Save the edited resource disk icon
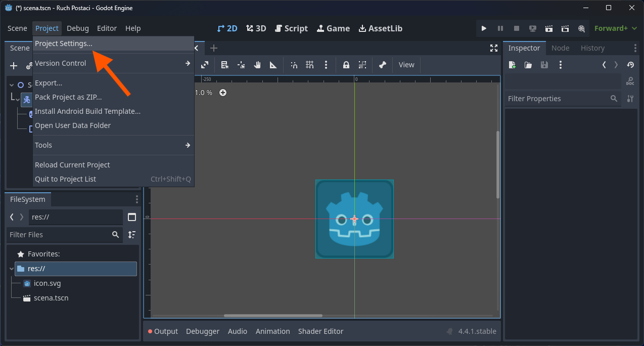The width and height of the screenshot is (644, 346). pyautogui.click(x=544, y=65)
